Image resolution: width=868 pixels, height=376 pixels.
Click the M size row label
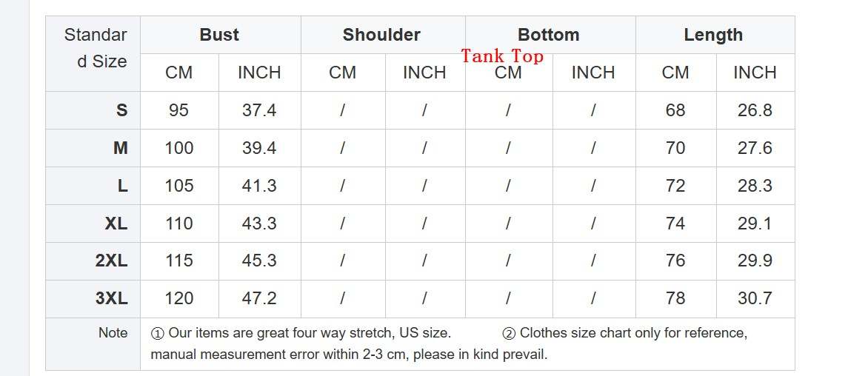[x=120, y=148]
